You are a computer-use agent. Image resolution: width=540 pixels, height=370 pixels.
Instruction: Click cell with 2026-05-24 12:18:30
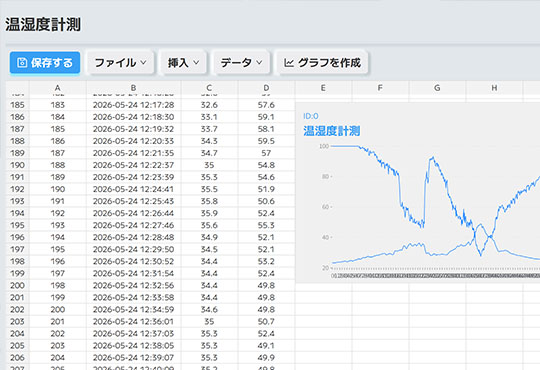pos(133,117)
